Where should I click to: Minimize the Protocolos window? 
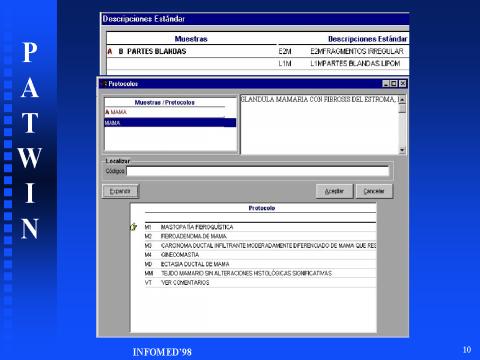pos(386,84)
